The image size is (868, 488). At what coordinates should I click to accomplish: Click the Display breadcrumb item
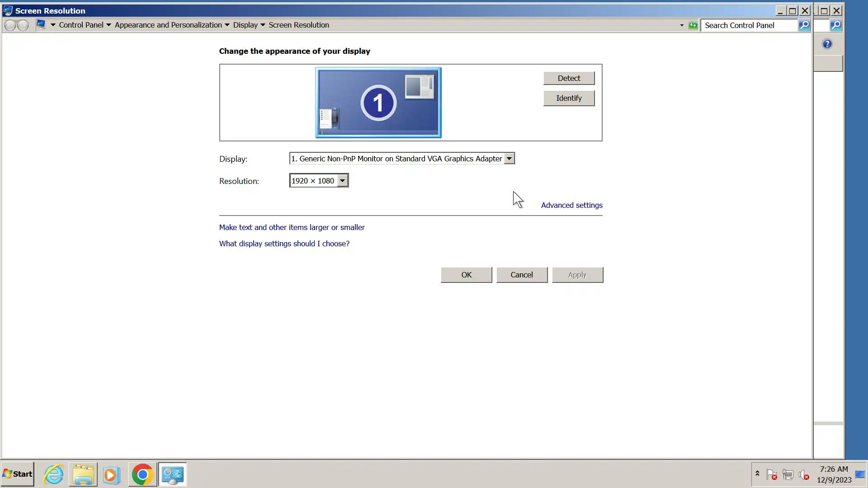point(245,25)
